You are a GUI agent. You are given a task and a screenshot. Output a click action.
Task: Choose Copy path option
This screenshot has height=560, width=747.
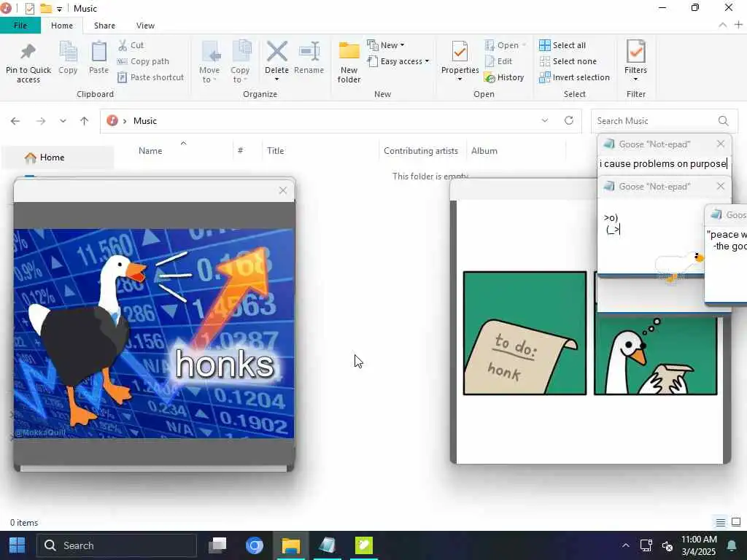point(144,61)
